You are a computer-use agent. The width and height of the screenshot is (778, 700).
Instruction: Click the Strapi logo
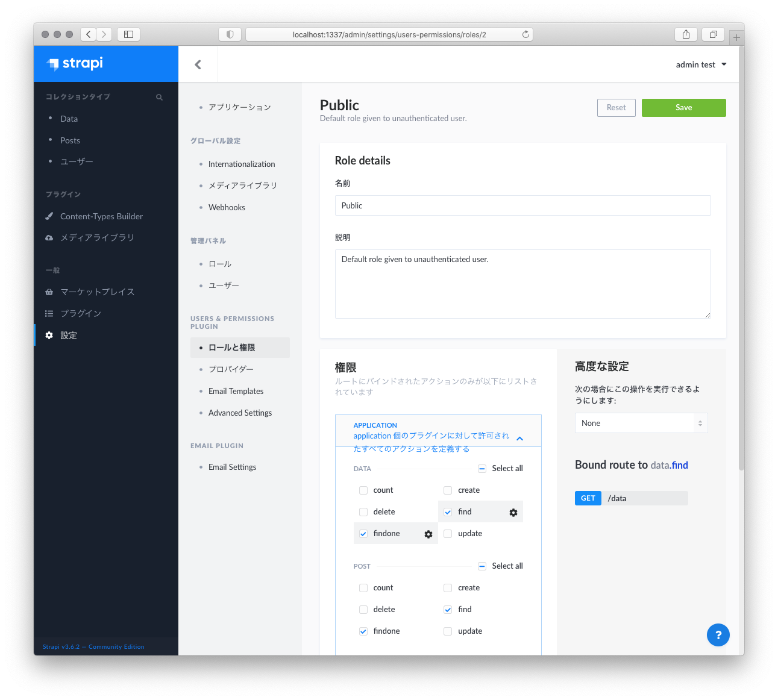point(75,63)
